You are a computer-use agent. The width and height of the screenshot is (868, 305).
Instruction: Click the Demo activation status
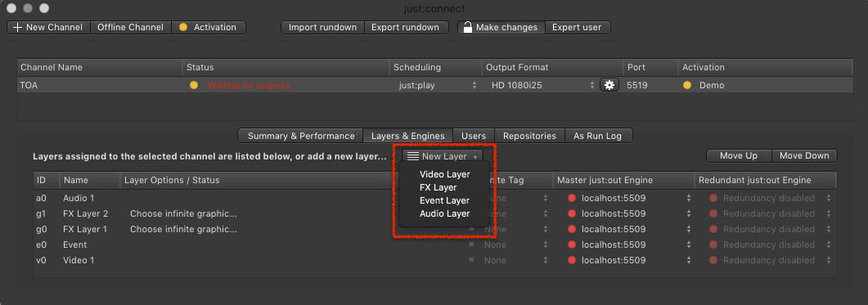tap(712, 85)
